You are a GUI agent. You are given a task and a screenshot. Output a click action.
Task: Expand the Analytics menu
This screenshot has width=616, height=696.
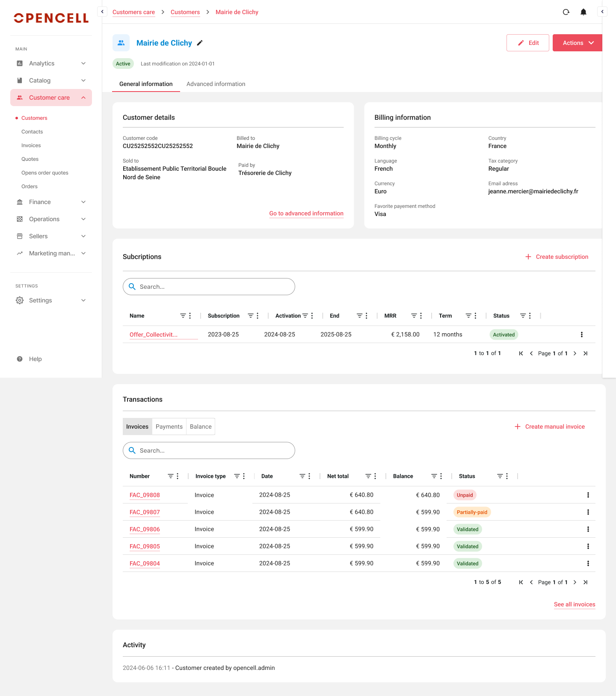coord(51,63)
